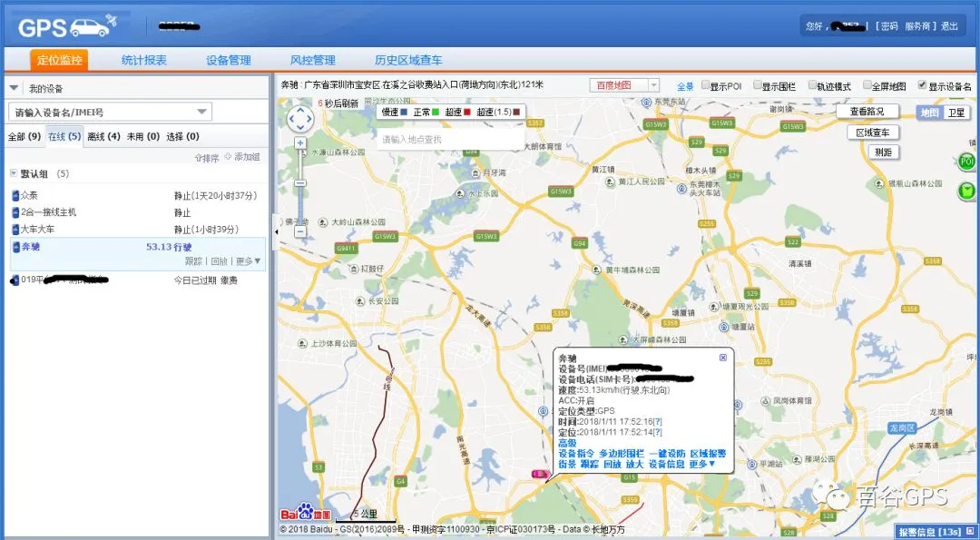Select the 在线 (5) device filter tab
This screenshot has height=540, width=980.
pos(64,136)
